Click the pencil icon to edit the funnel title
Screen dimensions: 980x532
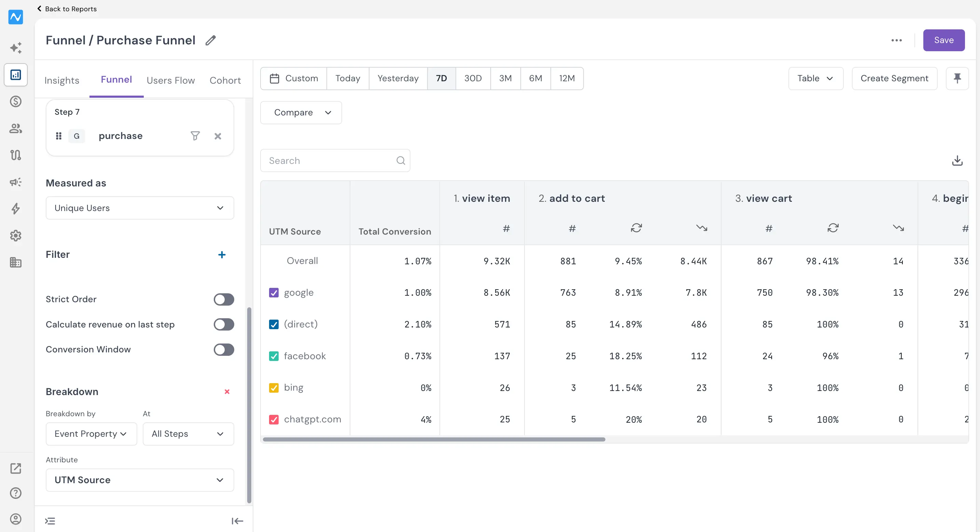click(x=210, y=40)
